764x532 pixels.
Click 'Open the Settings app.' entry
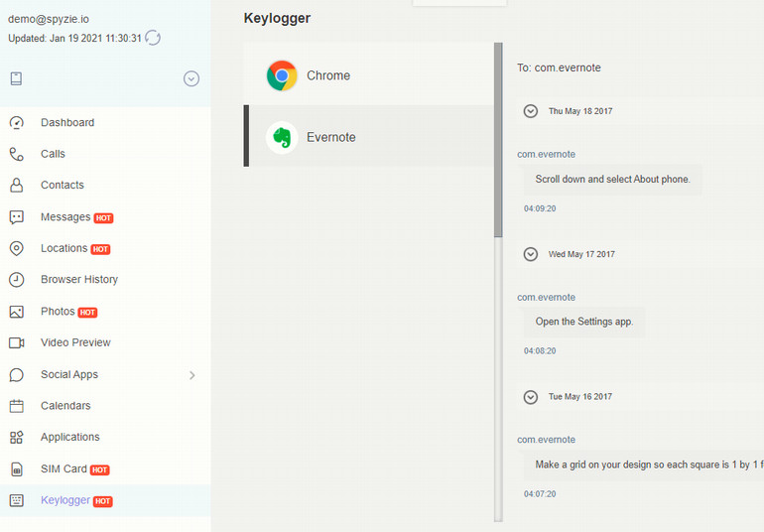tap(584, 322)
